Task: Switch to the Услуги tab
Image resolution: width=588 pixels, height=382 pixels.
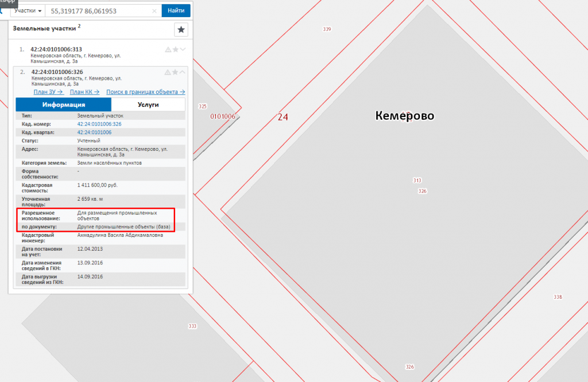Action: point(148,104)
